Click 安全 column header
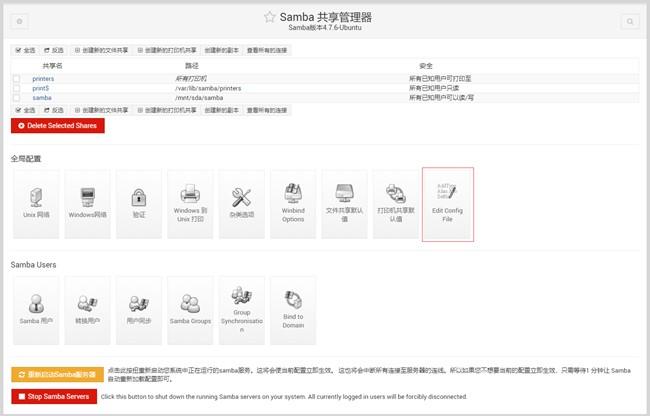 pos(426,66)
